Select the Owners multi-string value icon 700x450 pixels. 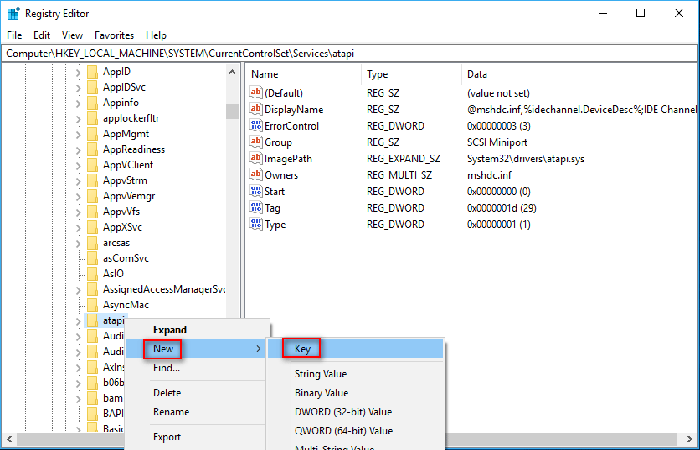click(256, 175)
